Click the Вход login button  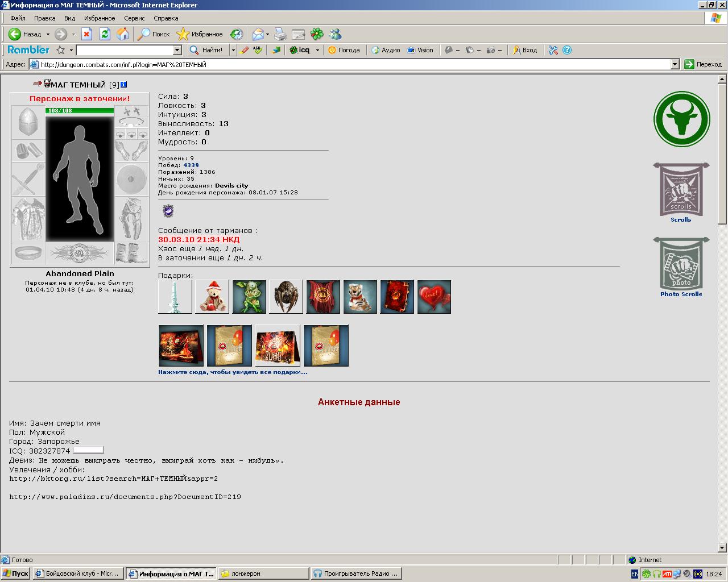[525, 50]
